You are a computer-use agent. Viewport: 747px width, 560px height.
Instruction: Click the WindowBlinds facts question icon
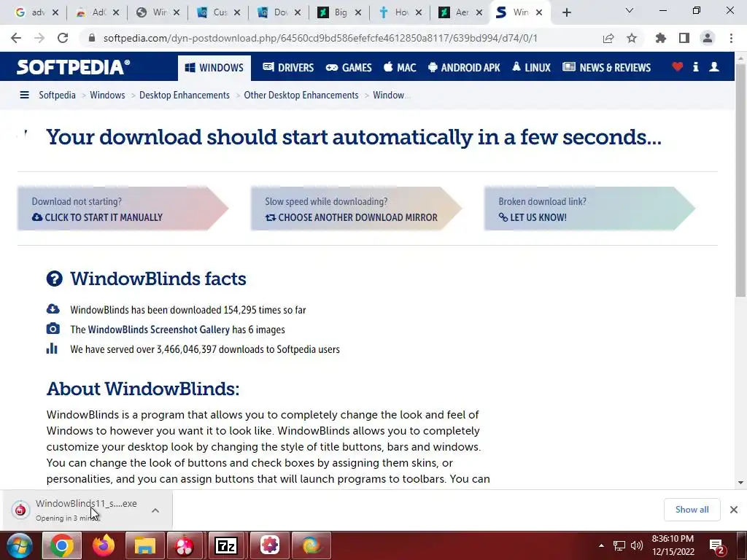pos(54,279)
